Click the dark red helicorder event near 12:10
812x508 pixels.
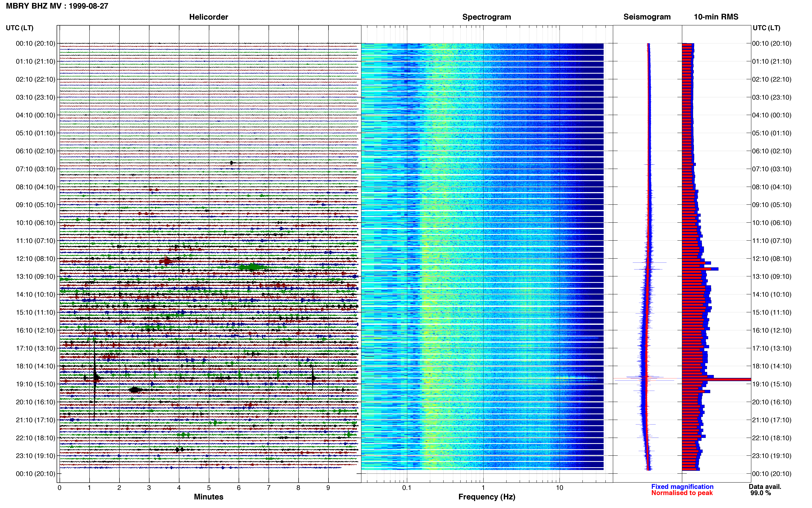(x=166, y=261)
